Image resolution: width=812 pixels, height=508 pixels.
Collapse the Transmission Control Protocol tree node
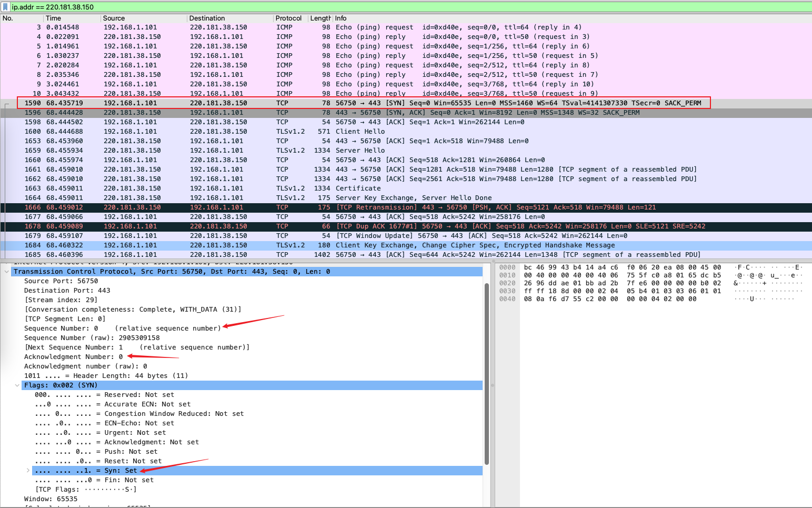pos(6,272)
